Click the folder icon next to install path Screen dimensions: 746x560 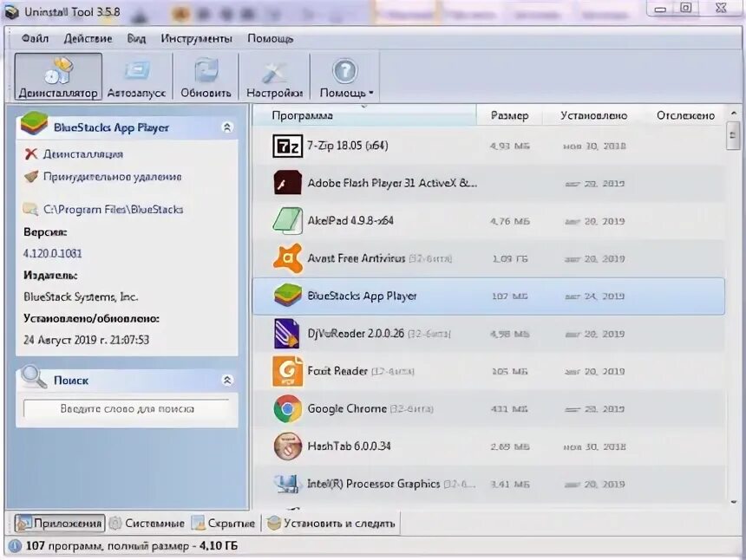[30, 209]
